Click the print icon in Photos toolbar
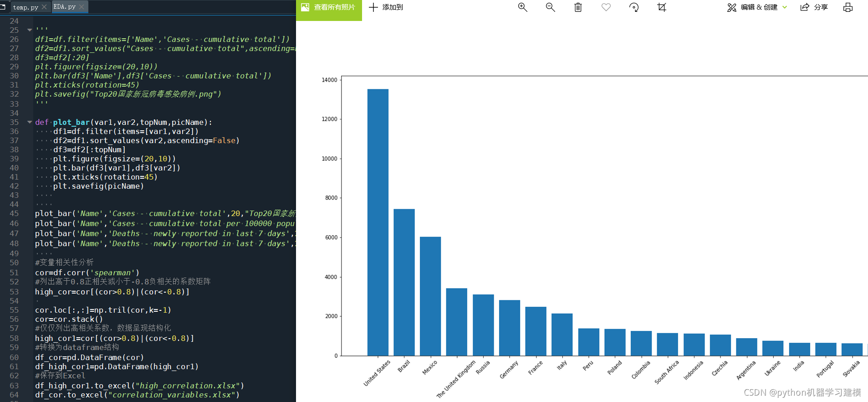868x402 pixels. click(x=848, y=7)
